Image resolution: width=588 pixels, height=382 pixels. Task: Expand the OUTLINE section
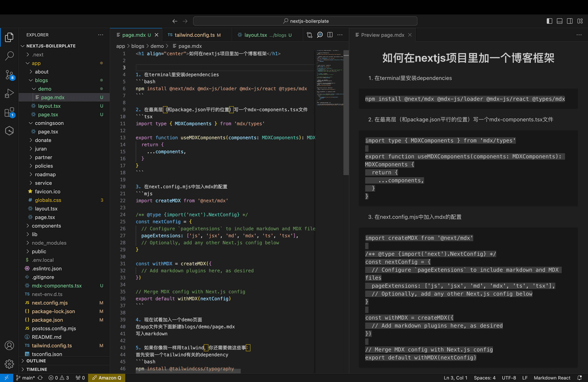64,361
